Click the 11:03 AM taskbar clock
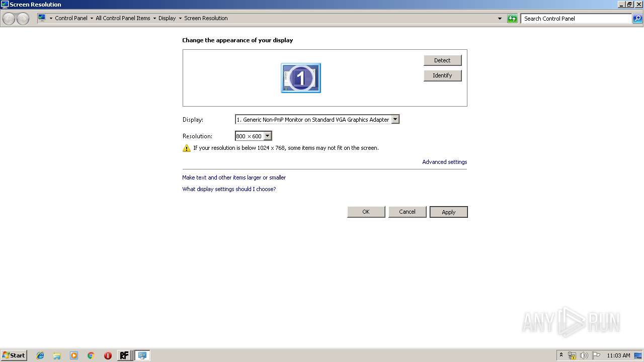Viewport: 644px width, 362px height. click(618, 355)
